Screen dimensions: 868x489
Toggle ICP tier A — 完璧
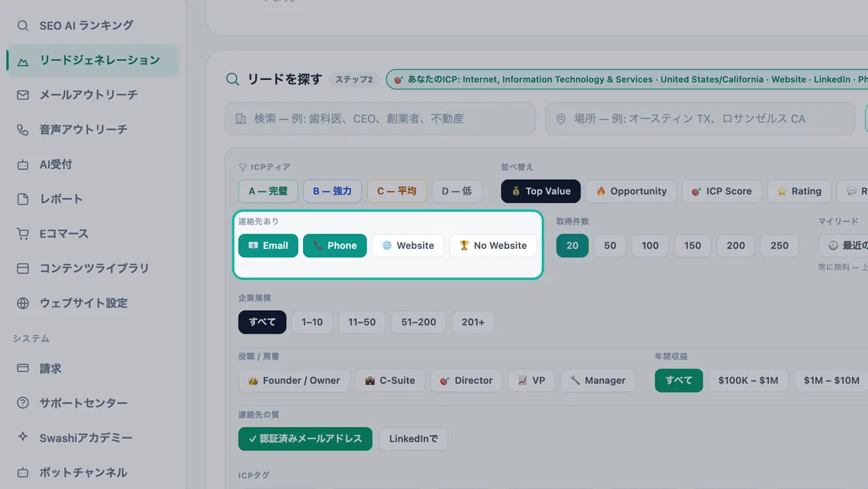[x=268, y=191]
